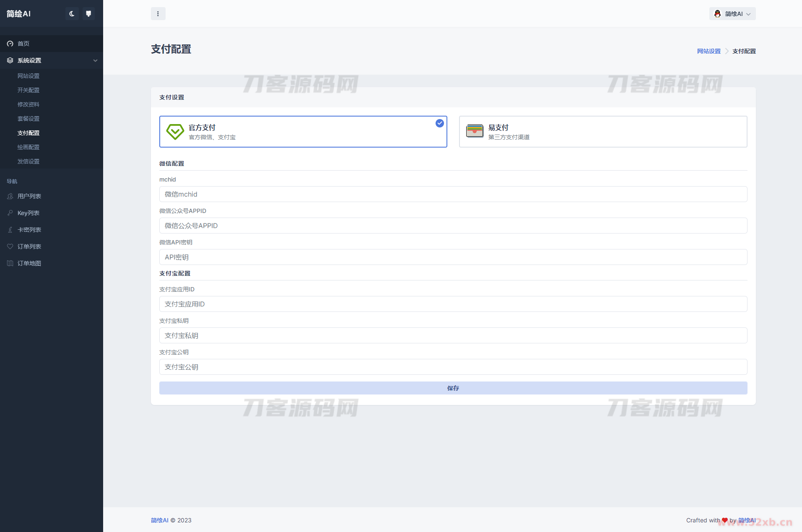Open the 简绘AI account dropdown
The width and height of the screenshot is (802, 532).
tap(732, 14)
